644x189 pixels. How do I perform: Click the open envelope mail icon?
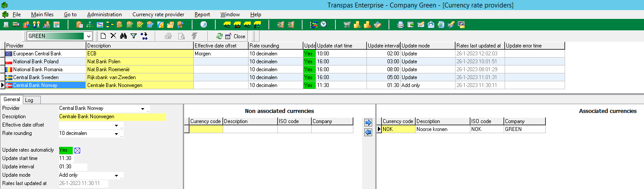click(431, 25)
